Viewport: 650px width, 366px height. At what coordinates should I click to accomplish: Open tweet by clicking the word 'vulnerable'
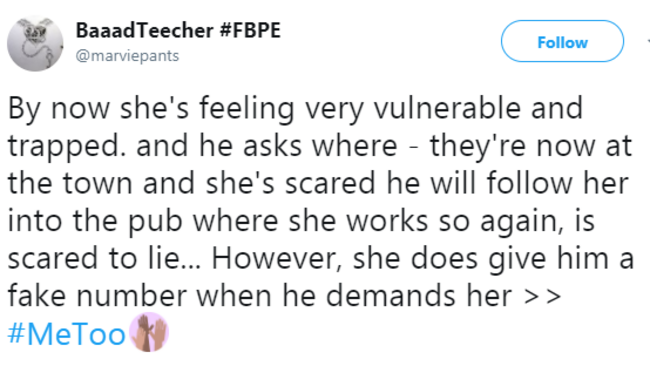click(447, 108)
